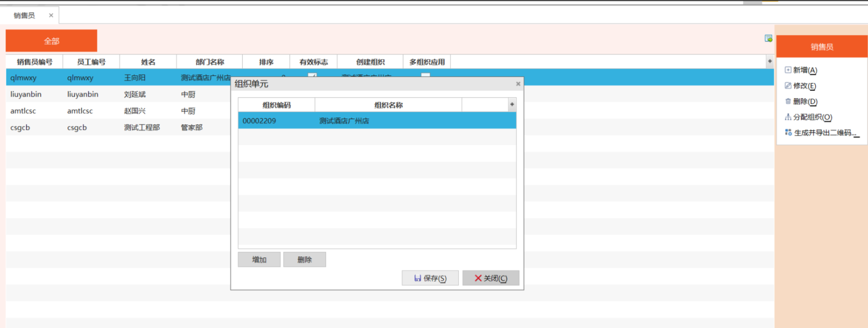Click the sidebar 删除(D) trash icon
The height and width of the screenshot is (328, 868).
788,102
